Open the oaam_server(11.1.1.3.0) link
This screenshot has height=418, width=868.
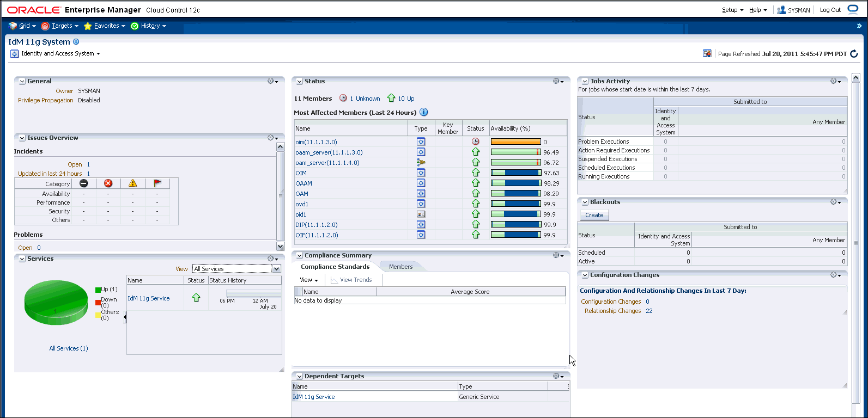[x=329, y=152]
